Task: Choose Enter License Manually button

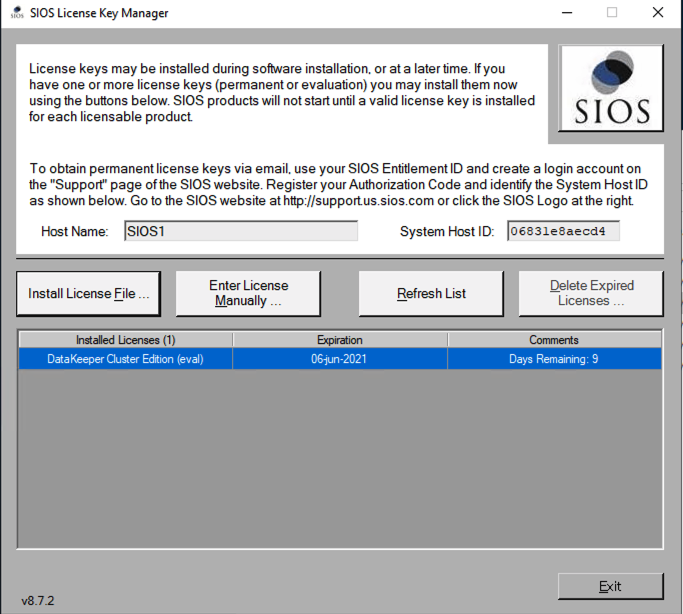Action: click(248, 294)
